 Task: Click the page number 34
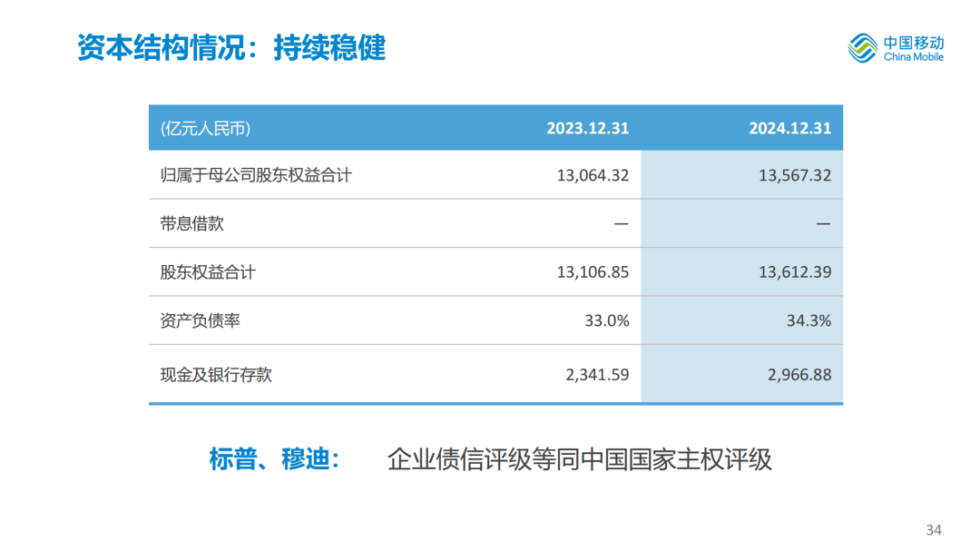coord(934,529)
